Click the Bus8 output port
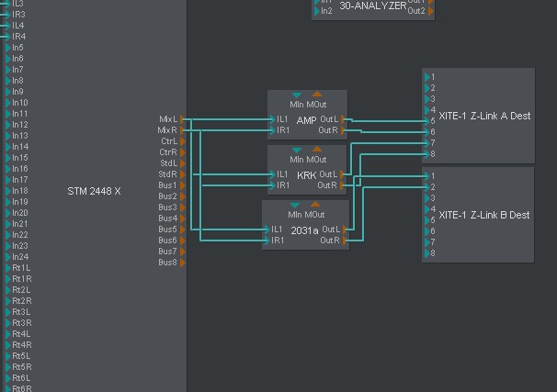 point(183,263)
